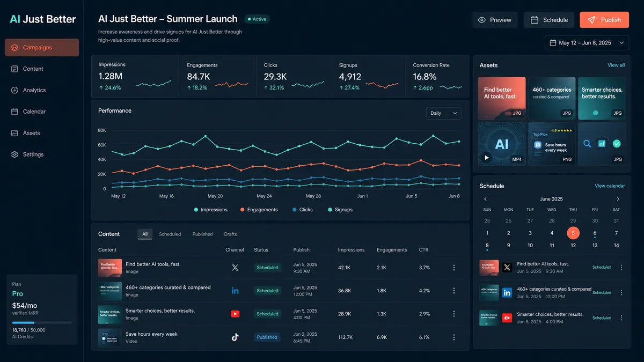This screenshot has height=362, width=644.
Task: Open the Daily interval dropdown
Action: coord(443,113)
